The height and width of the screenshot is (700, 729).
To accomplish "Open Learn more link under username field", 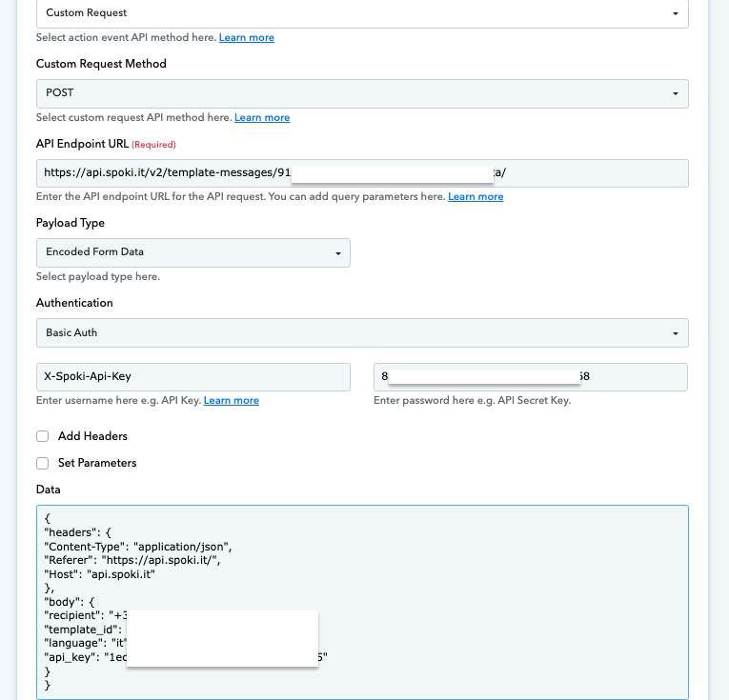I will coord(231,400).
